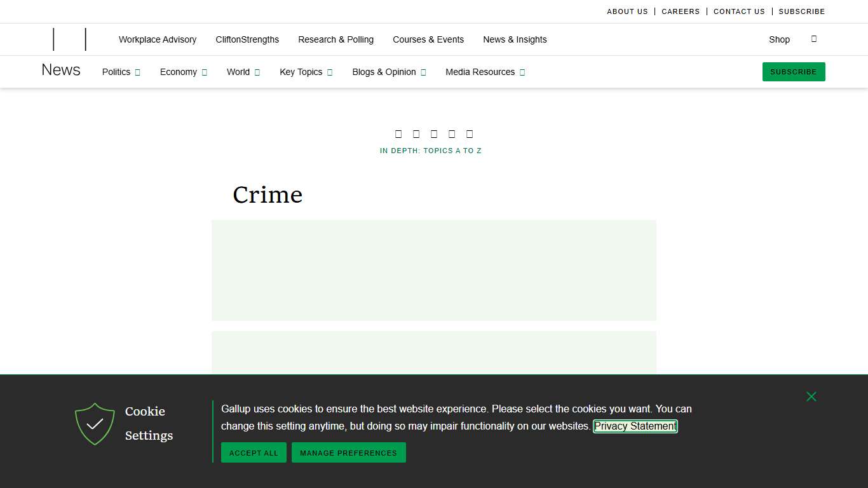Select the second sharing icon above Topics A to Z
The height and width of the screenshot is (488, 868).
tap(416, 133)
